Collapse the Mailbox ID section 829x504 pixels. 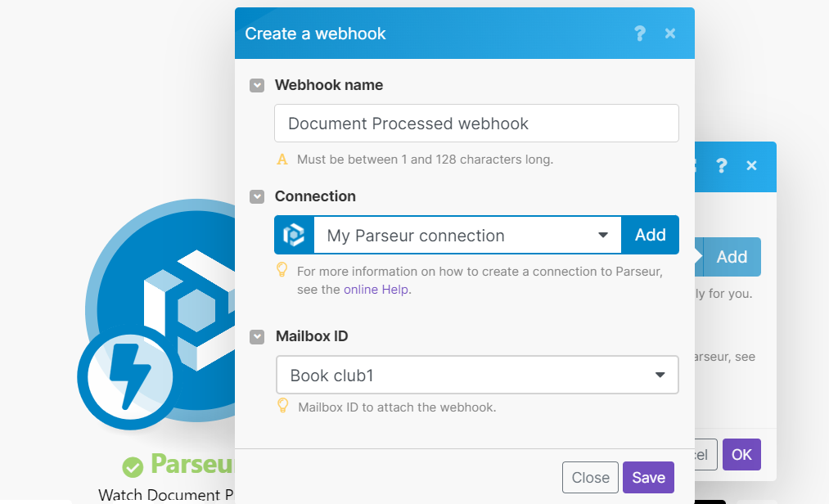(x=257, y=336)
